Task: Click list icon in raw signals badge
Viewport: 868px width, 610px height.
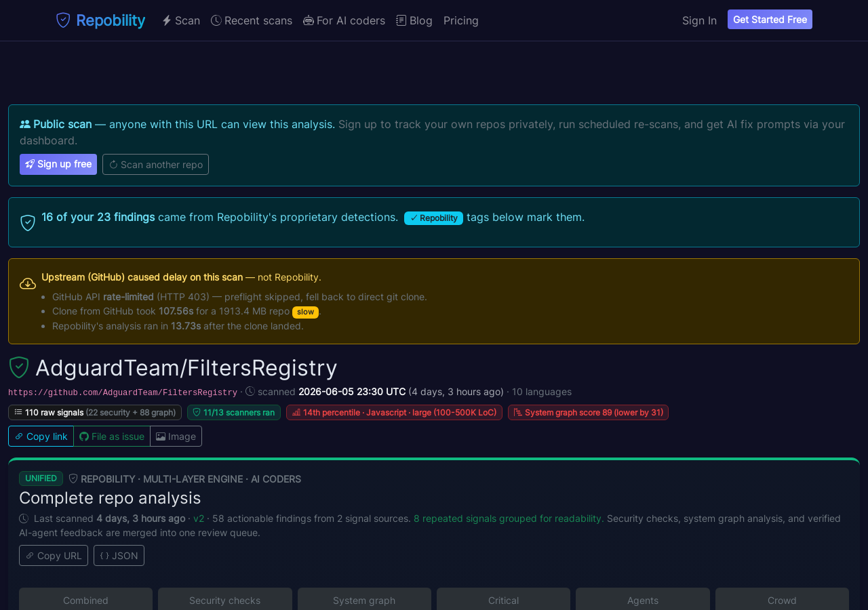Action: tap(18, 412)
